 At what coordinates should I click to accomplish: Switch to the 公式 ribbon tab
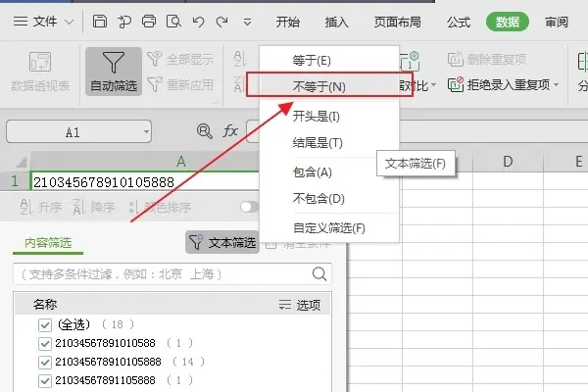(x=459, y=23)
